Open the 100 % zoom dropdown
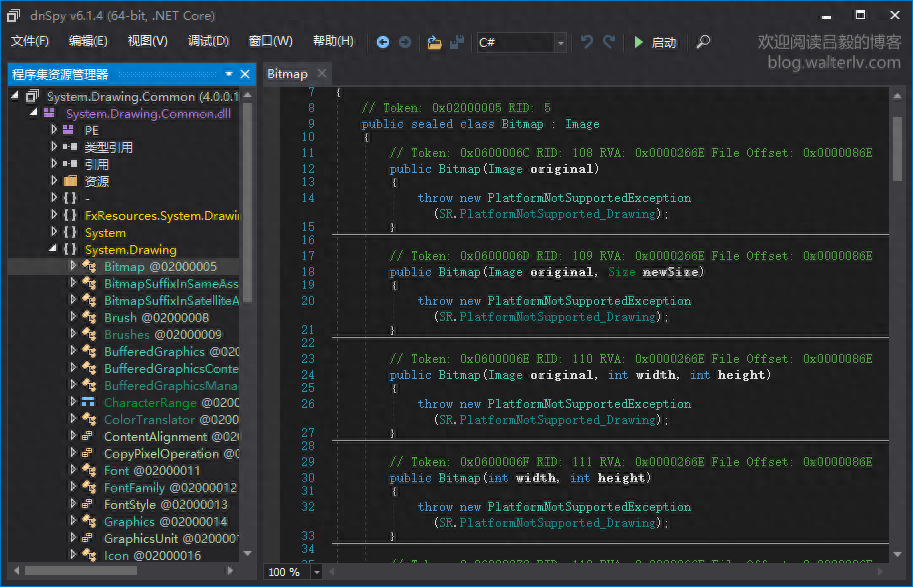This screenshot has width=913, height=587. click(317, 572)
